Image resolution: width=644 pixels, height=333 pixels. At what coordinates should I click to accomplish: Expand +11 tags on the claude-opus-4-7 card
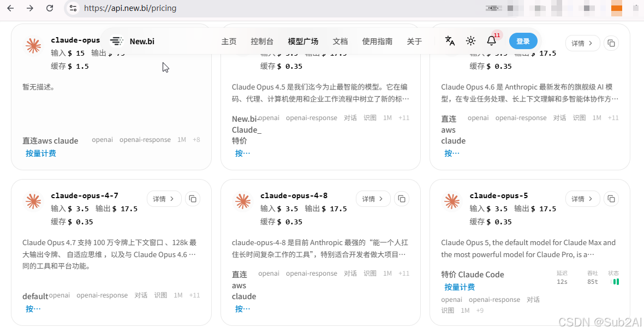coord(194,295)
